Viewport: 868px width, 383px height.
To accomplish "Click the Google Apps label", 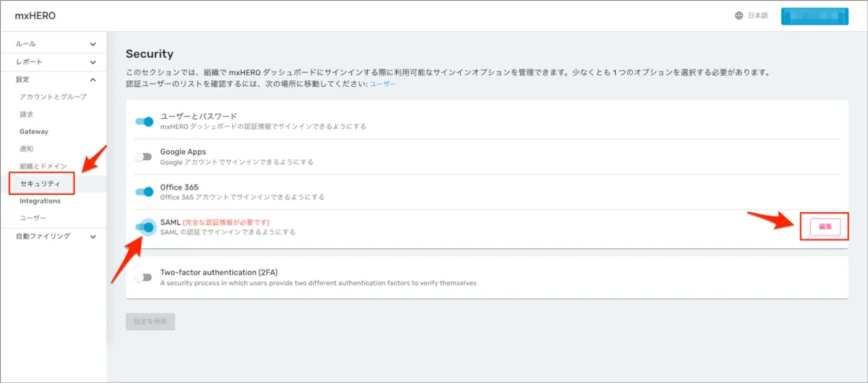I will [183, 152].
